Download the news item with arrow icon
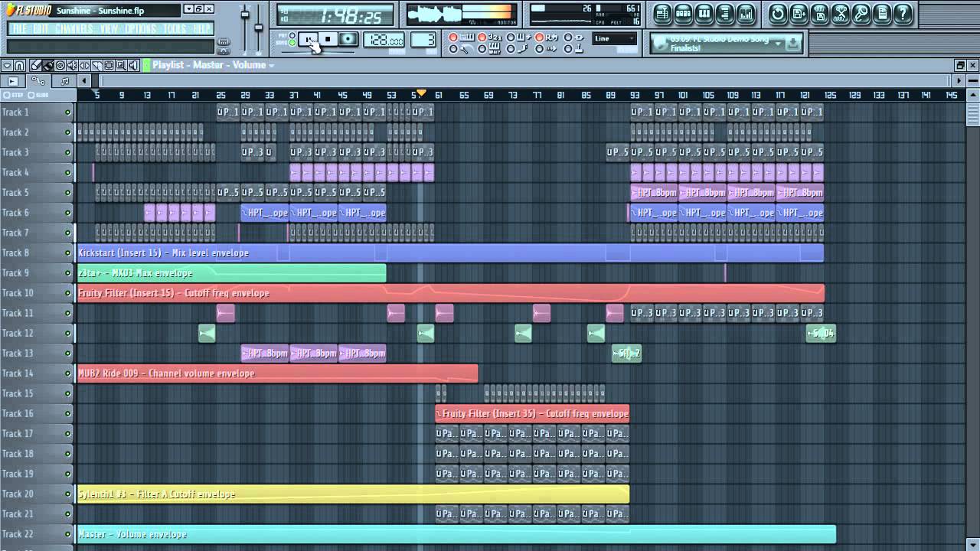The width and height of the screenshot is (980, 551). pyautogui.click(x=792, y=44)
